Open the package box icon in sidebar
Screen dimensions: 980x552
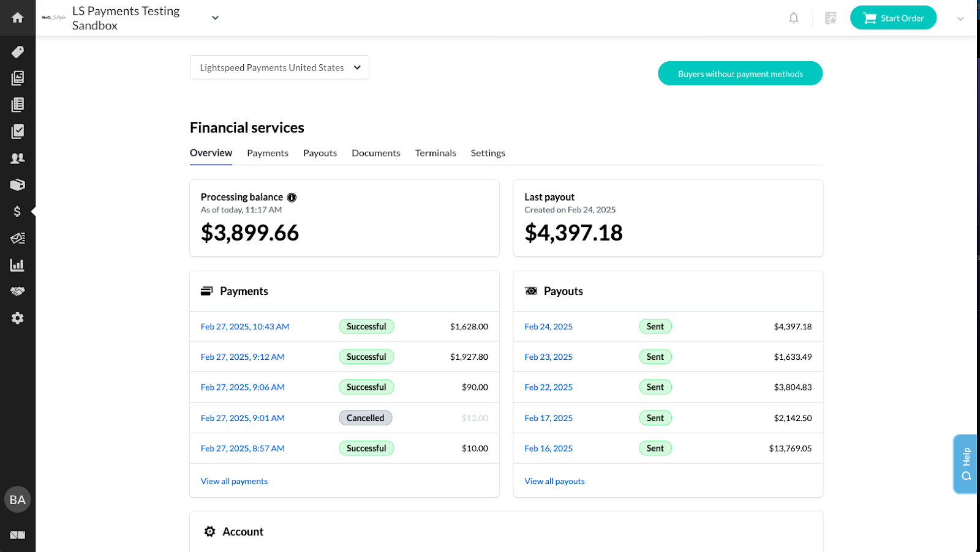coord(18,185)
